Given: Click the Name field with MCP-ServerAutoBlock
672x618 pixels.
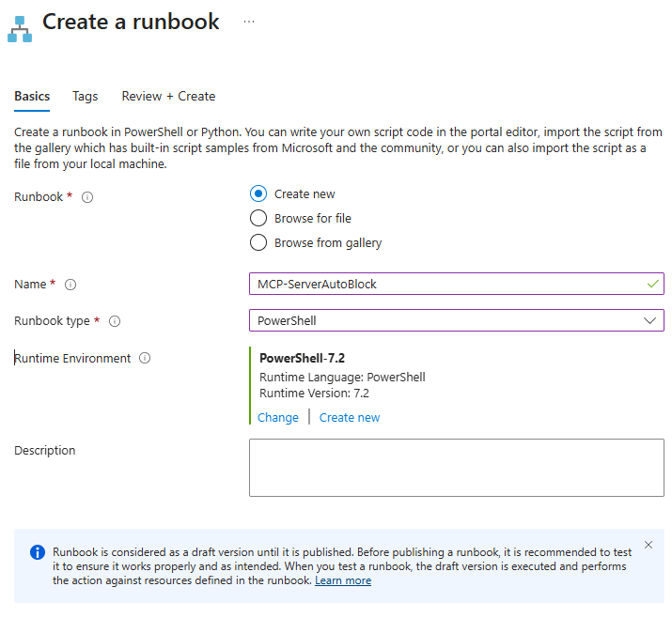Looking at the screenshot, I should [x=457, y=284].
